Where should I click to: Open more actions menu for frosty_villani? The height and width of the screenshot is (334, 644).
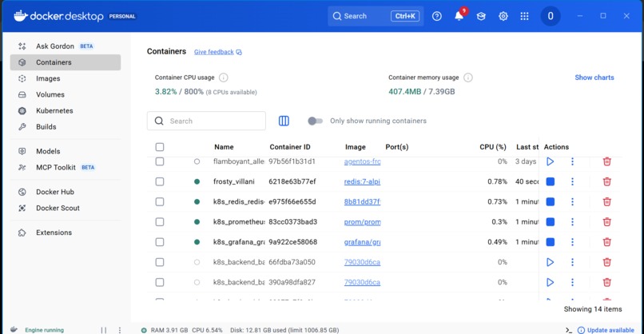[x=572, y=181]
